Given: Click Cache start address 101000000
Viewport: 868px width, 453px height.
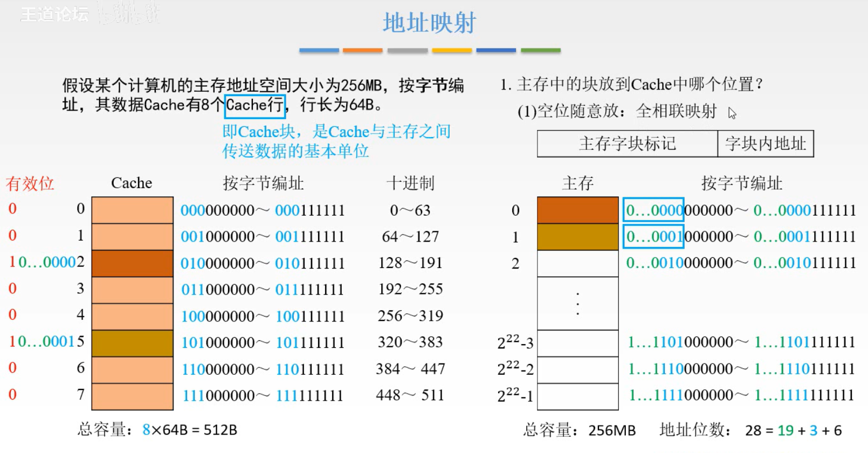Looking at the screenshot, I should click(218, 342).
